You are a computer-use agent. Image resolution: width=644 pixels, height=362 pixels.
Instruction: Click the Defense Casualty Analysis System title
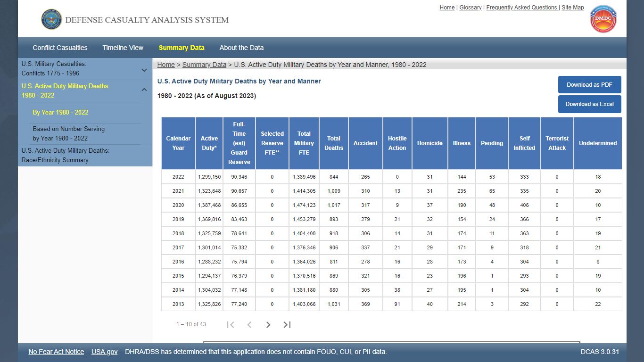point(147,20)
